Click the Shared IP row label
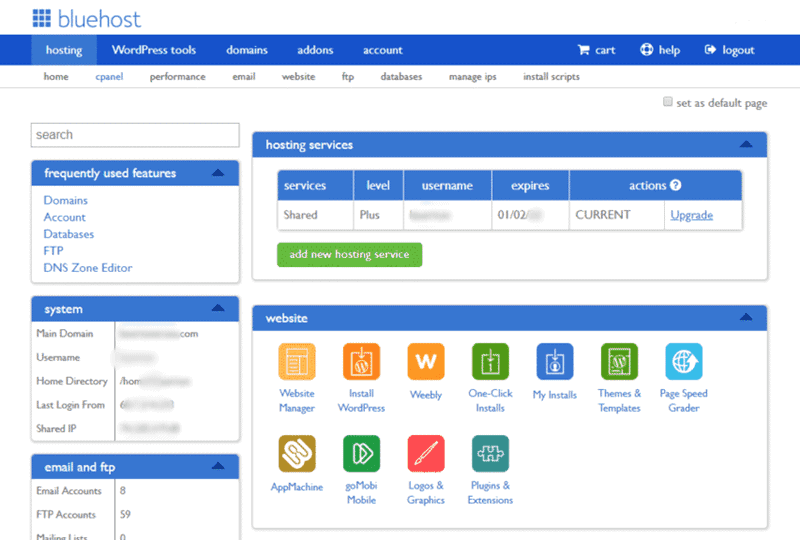800x540 pixels. [56, 428]
